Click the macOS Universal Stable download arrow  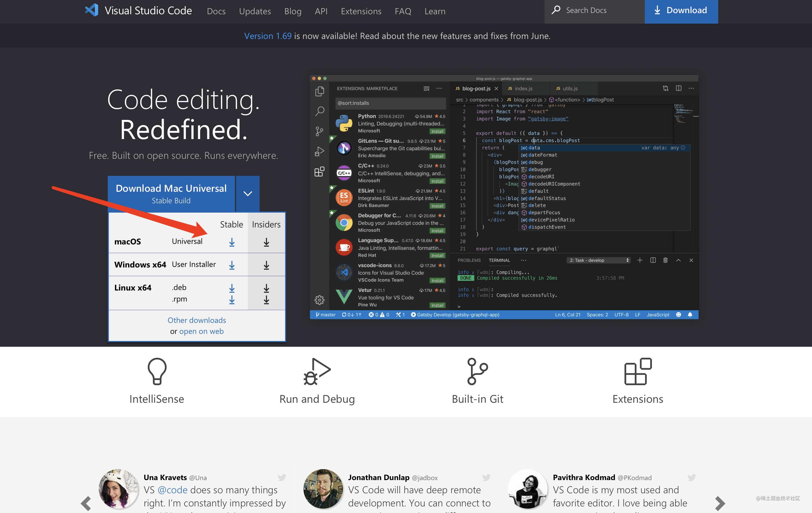(x=232, y=242)
